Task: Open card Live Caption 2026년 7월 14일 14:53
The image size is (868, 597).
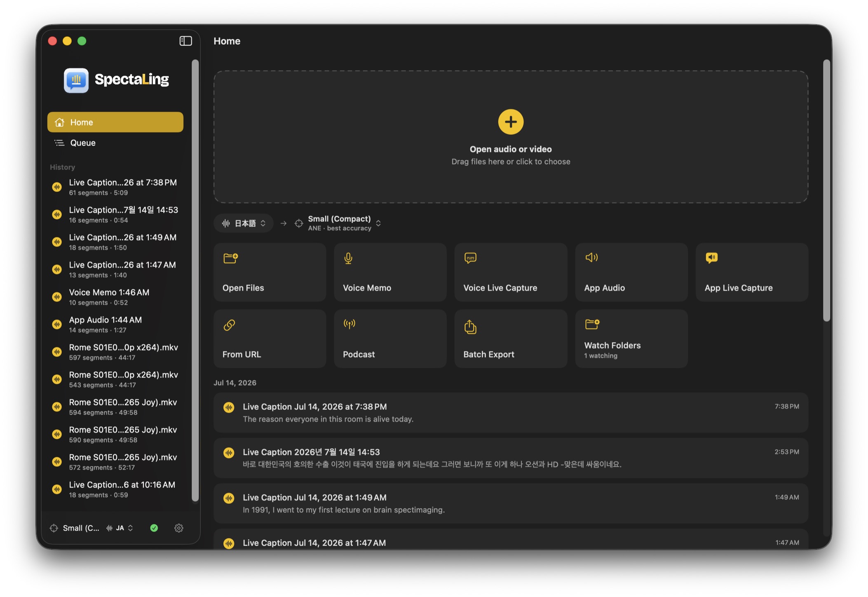Action: point(511,458)
